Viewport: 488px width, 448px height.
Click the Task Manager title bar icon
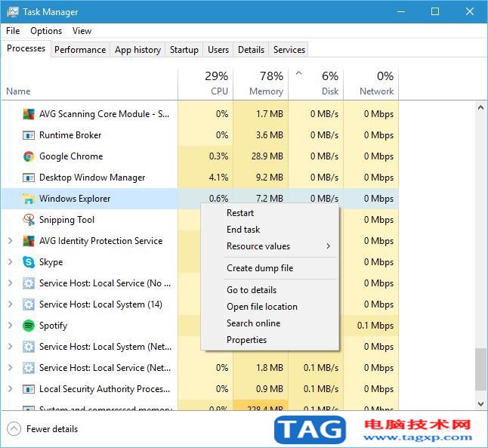click(x=12, y=12)
